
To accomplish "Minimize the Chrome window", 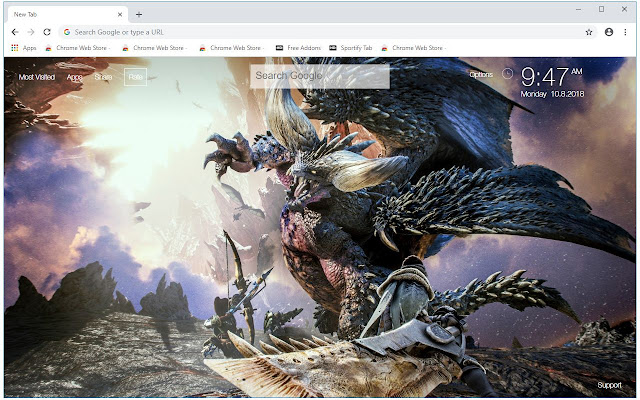I will (578, 9).
